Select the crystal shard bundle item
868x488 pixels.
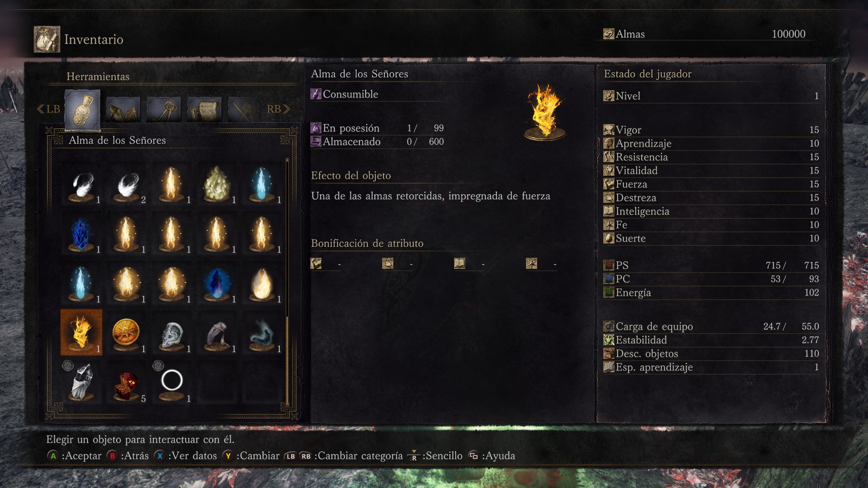click(x=81, y=382)
